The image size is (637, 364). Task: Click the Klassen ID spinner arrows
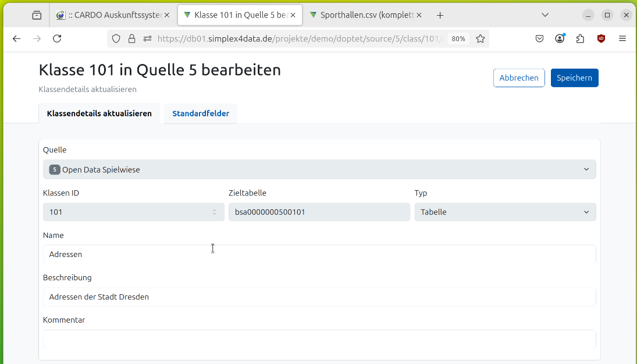pyautogui.click(x=214, y=212)
